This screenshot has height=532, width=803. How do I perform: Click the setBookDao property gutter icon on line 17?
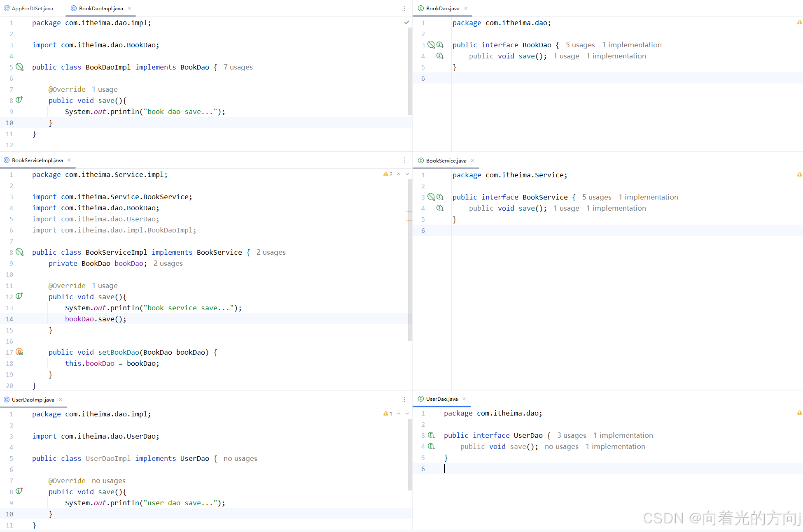tap(19, 352)
